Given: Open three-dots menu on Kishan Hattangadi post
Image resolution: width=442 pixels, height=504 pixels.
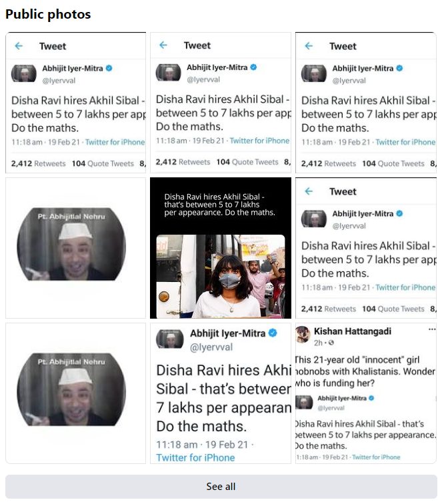Looking at the screenshot, I should 432,329.
